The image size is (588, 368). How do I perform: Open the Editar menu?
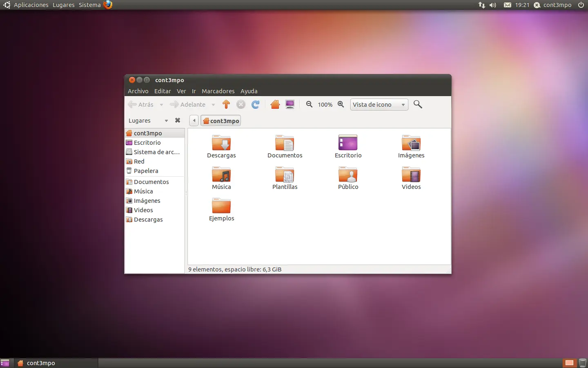coord(163,91)
